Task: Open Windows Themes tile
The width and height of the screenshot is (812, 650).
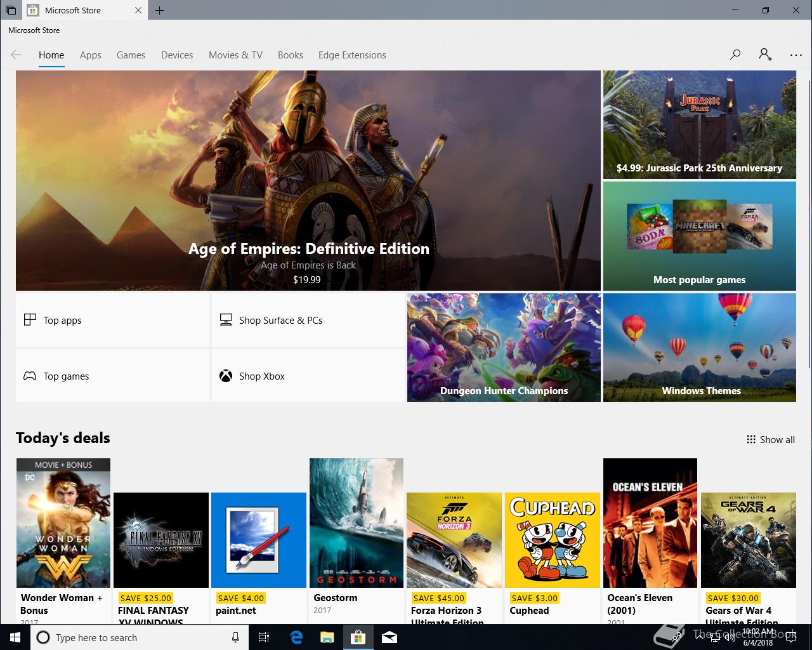Action: click(700, 347)
